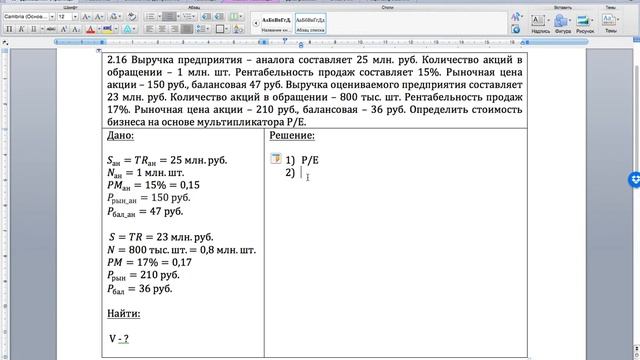Open the font size dropdown
This screenshot has width=640, height=360.
pos(75,17)
